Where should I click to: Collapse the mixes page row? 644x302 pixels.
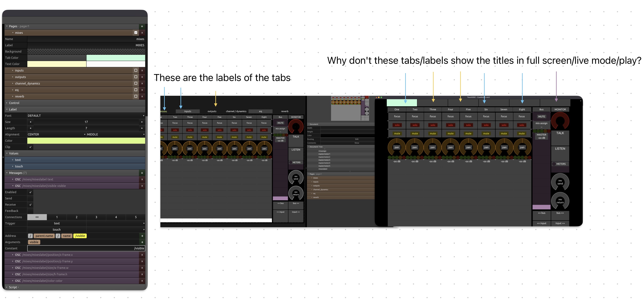click(13, 33)
